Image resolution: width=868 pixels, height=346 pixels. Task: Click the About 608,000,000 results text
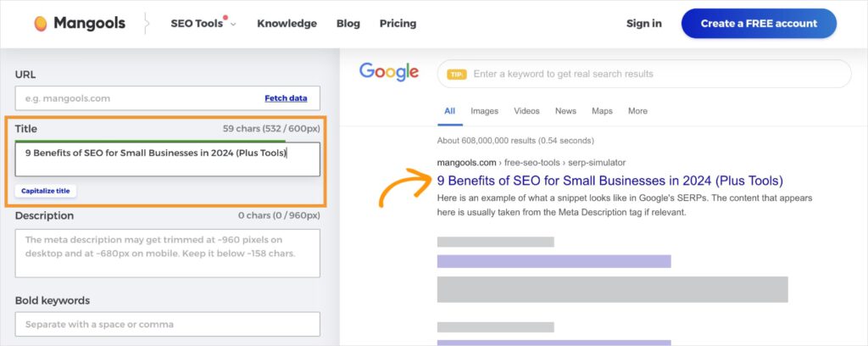tap(515, 141)
